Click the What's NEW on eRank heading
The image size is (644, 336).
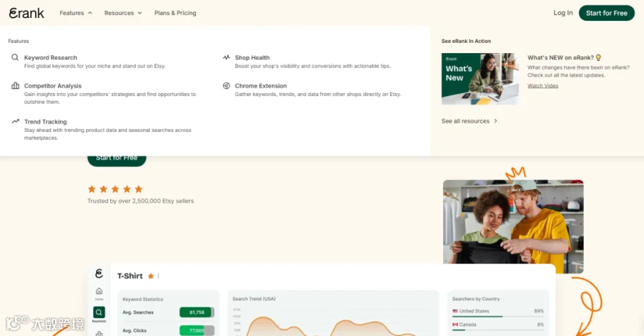tap(560, 57)
